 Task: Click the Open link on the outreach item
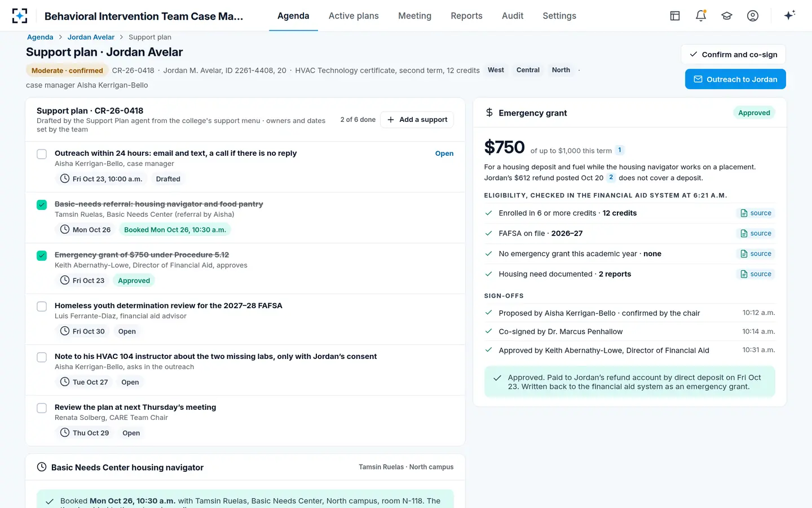[x=444, y=154]
